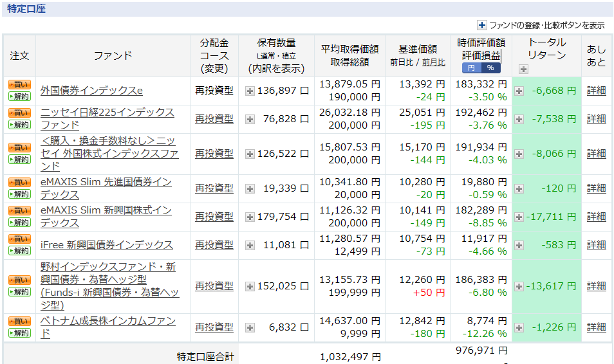Viewport: 614px width, 364px height.
Task: Click 買い button for ニッセイ日経225インデックスファンド
Action: pos(19,113)
